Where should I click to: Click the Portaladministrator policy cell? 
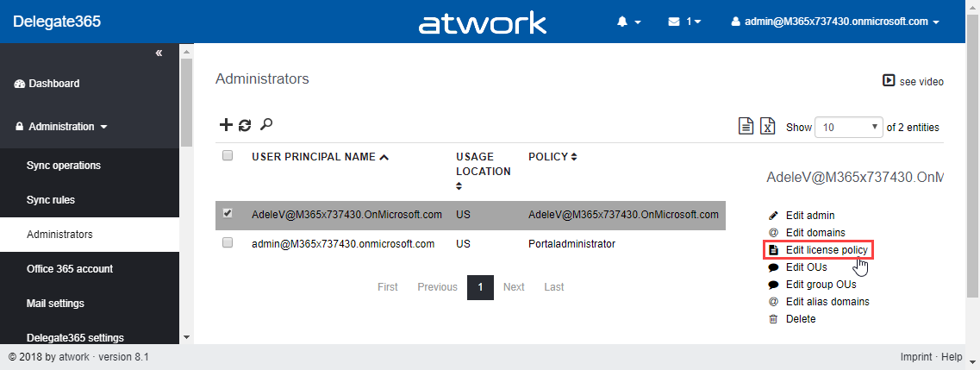click(571, 244)
